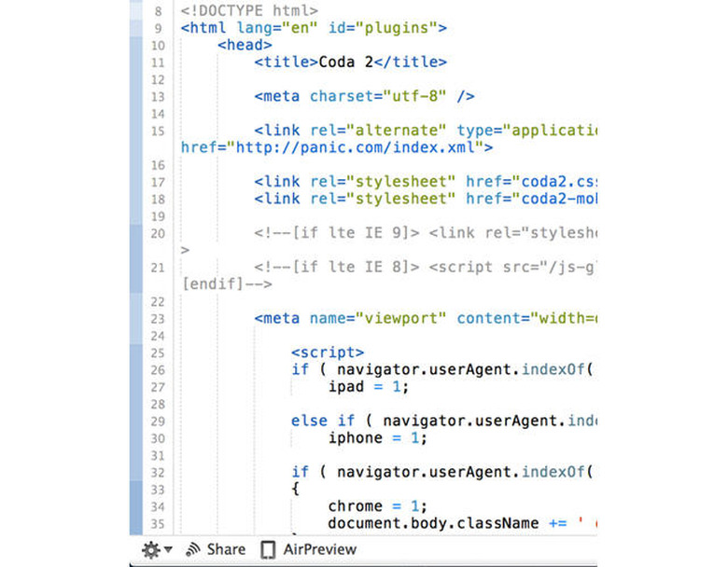
Task: Click line number 35 in gutter
Action: pyautogui.click(x=158, y=524)
